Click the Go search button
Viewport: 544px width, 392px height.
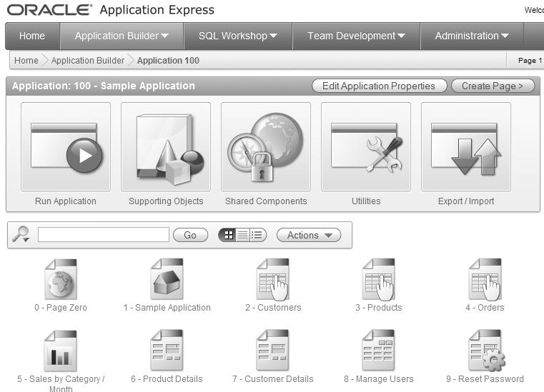pos(190,235)
